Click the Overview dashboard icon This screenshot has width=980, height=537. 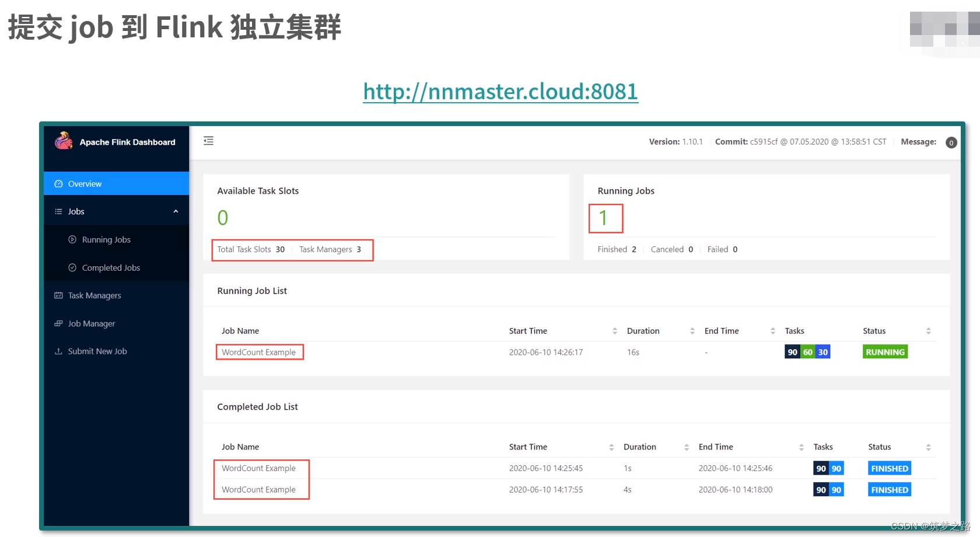coord(58,184)
